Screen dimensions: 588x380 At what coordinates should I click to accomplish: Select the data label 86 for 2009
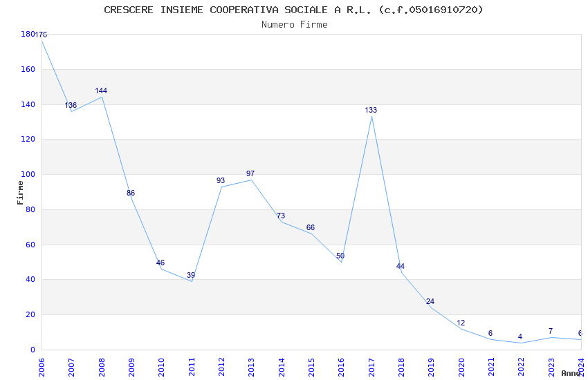point(131,193)
